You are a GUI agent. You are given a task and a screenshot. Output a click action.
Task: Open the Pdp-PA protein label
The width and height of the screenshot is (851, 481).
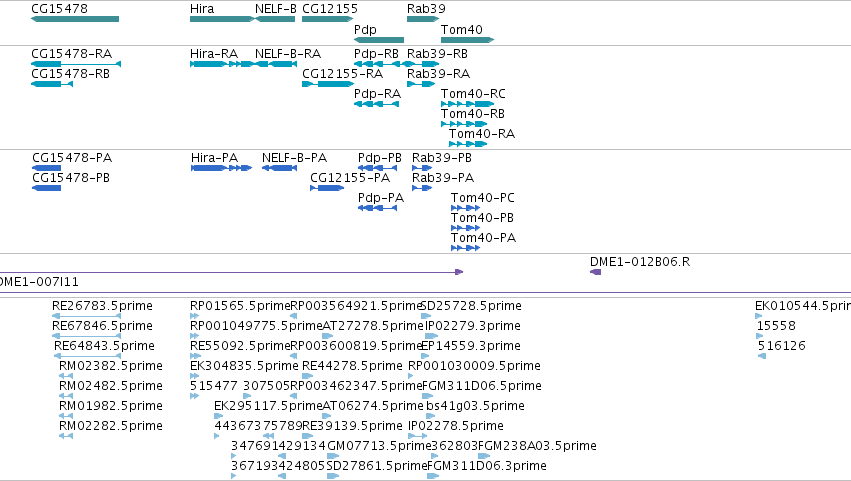[x=381, y=198]
